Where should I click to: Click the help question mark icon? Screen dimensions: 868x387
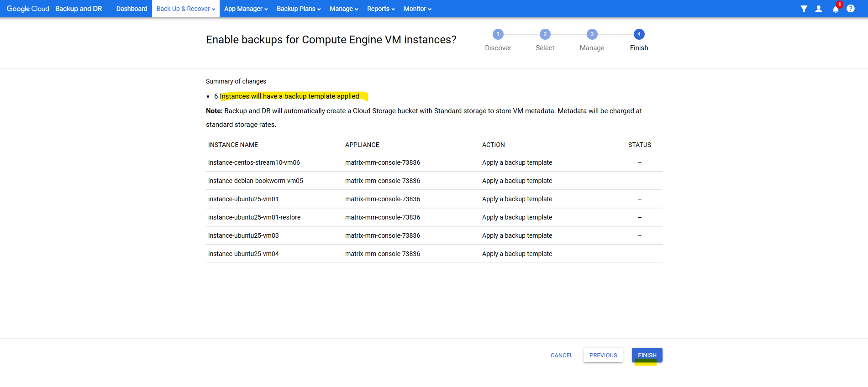pyautogui.click(x=851, y=9)
